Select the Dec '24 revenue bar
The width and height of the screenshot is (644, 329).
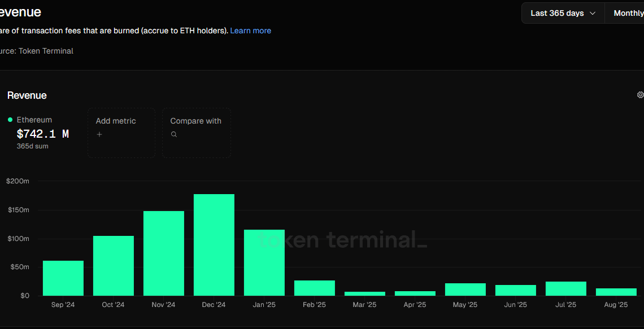tap(214, 245)
